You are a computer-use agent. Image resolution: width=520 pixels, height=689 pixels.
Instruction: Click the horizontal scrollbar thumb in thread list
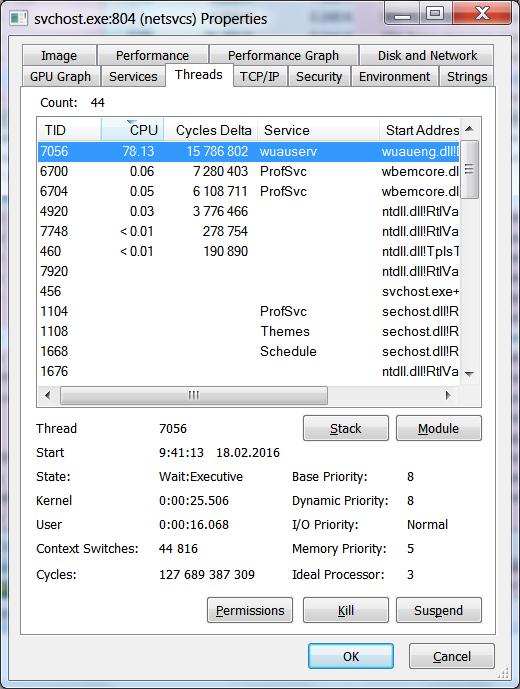click(x=194, y=395)
